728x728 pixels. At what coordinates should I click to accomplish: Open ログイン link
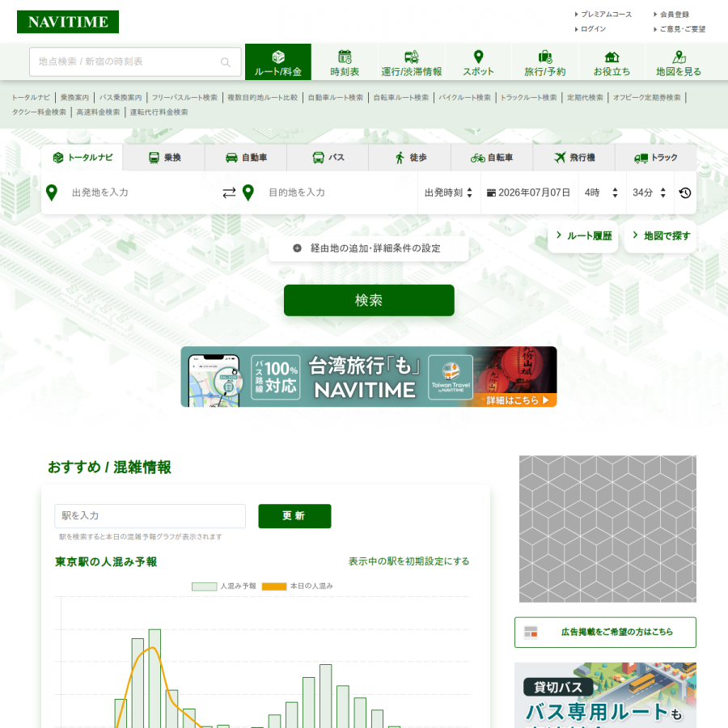click(x=593, y=29)
